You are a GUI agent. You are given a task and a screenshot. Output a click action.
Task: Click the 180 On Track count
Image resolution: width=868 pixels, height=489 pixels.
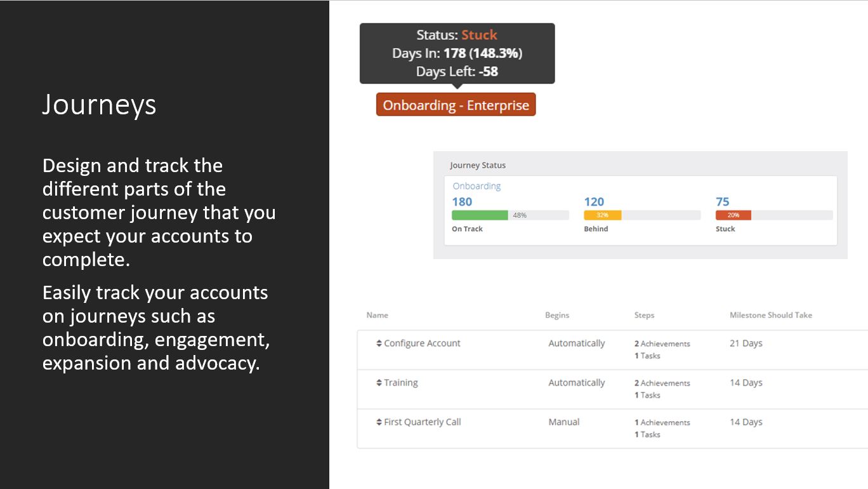pos(462,201)
